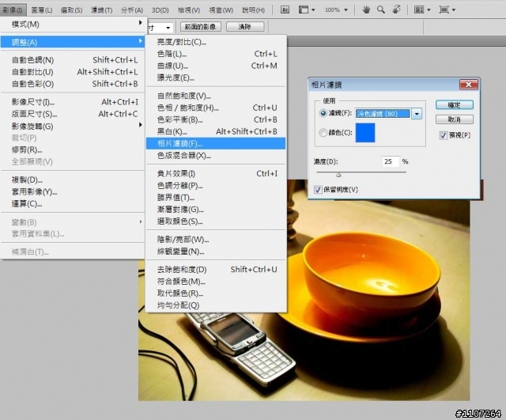The image size is (506, 420).
Task: Open the 選取(S) menu
Action: [72, 10]
